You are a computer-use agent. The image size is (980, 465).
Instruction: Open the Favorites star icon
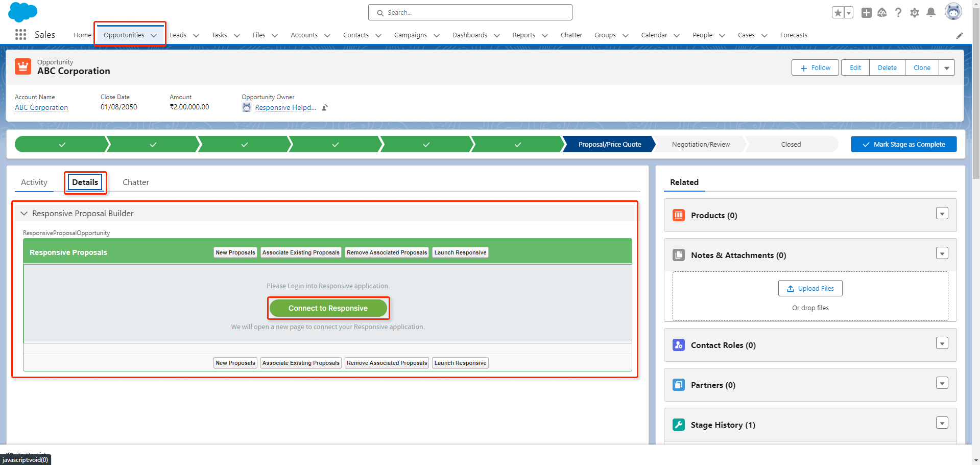coord(838,13)
